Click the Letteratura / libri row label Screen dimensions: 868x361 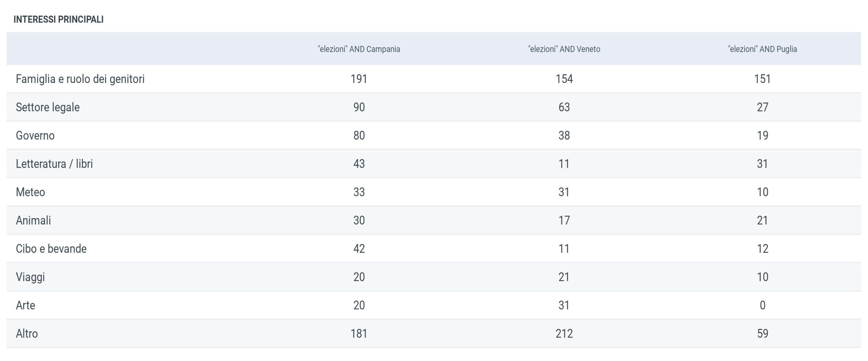[54, 164]
